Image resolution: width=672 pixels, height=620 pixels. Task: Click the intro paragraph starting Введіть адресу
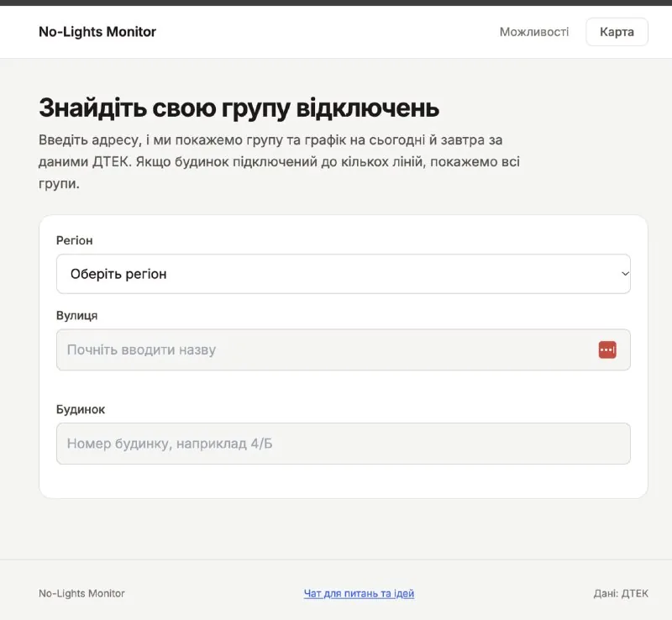click(279, 161)
